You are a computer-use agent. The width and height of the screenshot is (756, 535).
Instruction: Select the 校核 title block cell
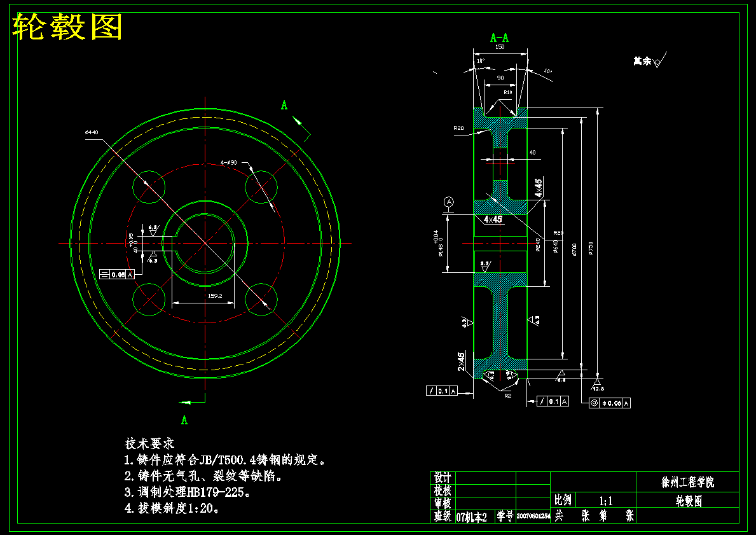coord(443,490)
